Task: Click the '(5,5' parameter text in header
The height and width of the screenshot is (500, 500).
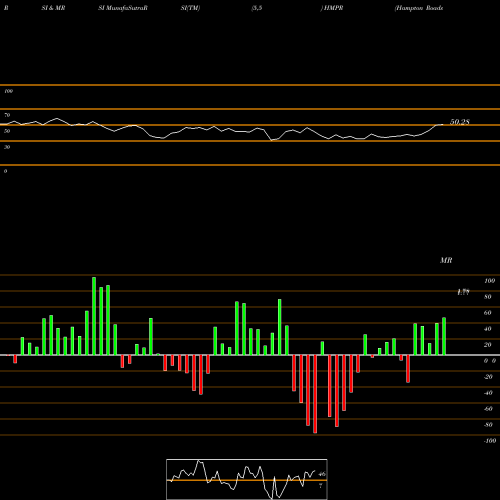Action: [257, 8]
